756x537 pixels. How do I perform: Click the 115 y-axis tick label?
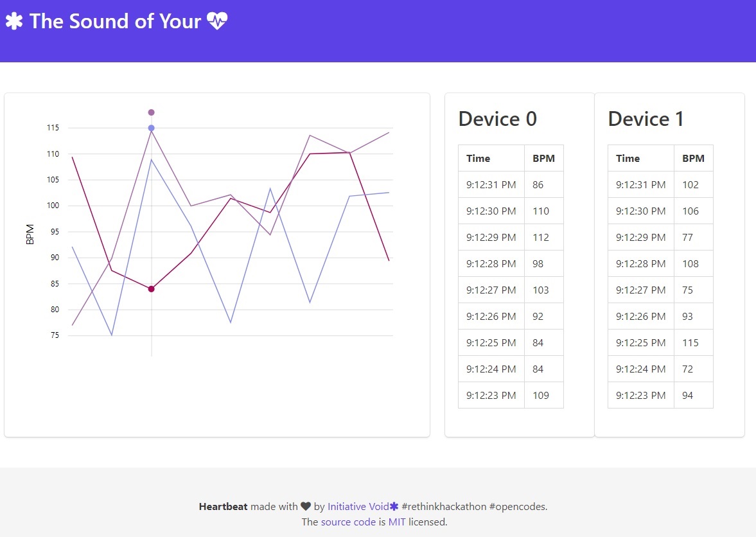[x=53, y=128]
